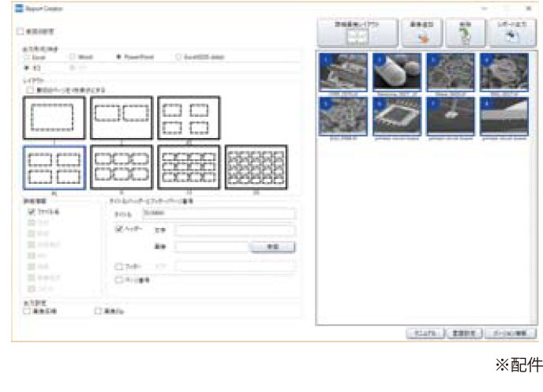Image resolution: width=543 pixels, height=392 pixels.
Task: Click the layout button above the thumbnails
Action: [357, 32]
